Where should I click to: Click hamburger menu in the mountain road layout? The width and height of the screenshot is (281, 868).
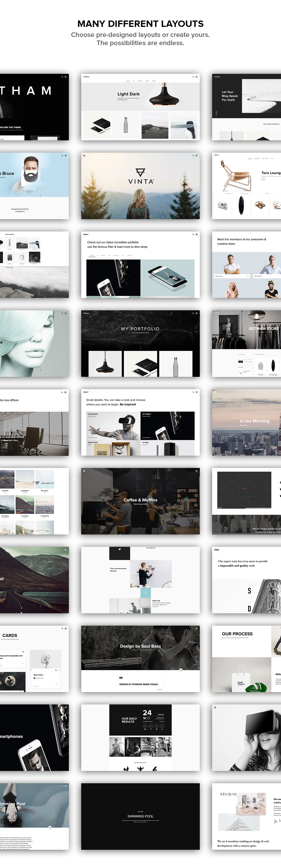coord(65,550)
